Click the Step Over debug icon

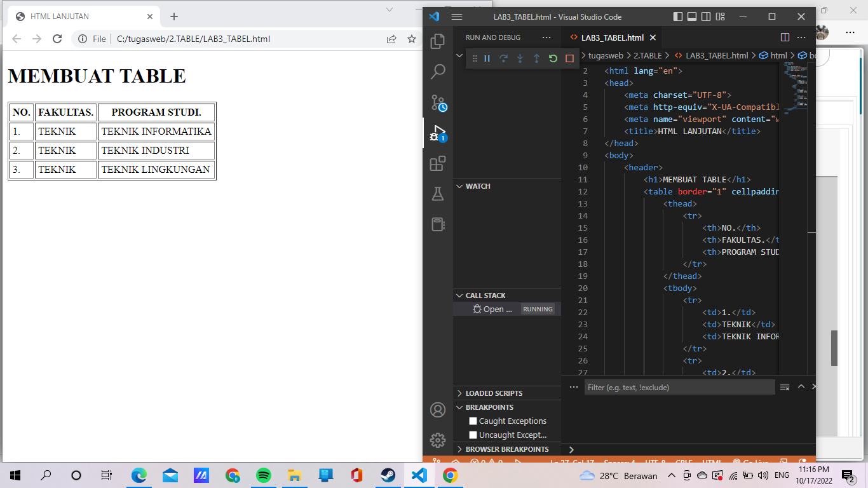[x=503, y=58]
